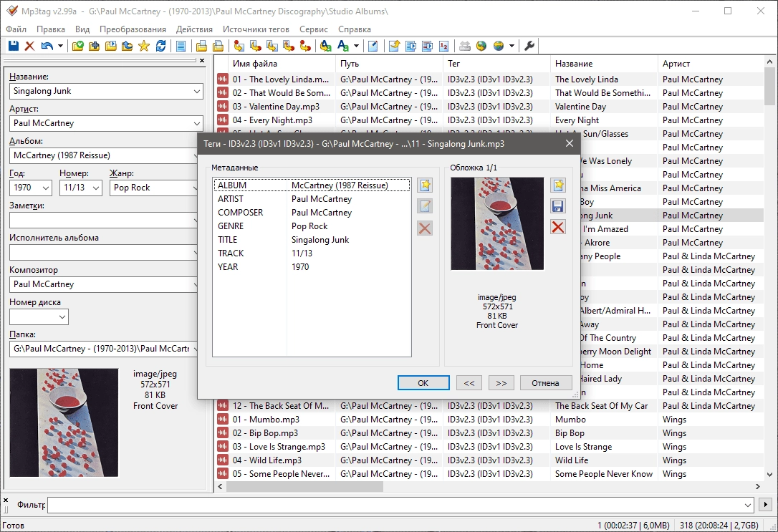Go to next file with >> button
This screenshot has height=532, width=778.
pos(501,383)
